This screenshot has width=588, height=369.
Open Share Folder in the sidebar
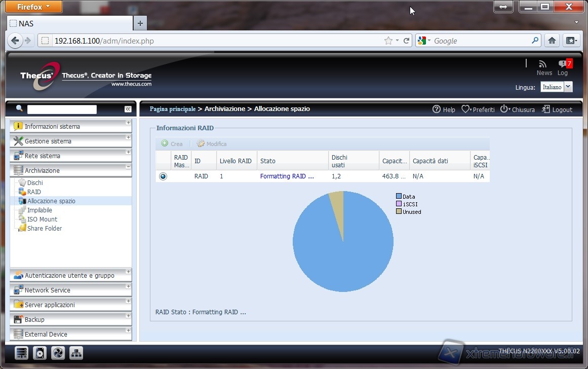tap(44, 229)
